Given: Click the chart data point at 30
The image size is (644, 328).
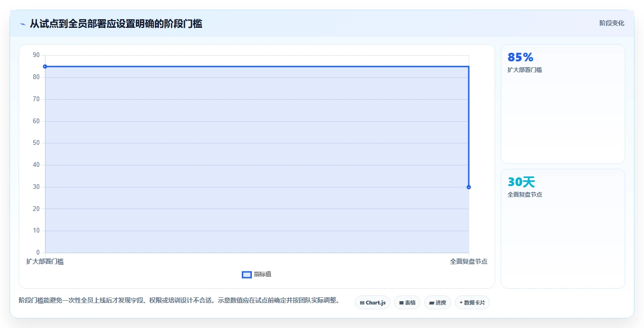Looking at the screenshot, I should click(469, 187).
